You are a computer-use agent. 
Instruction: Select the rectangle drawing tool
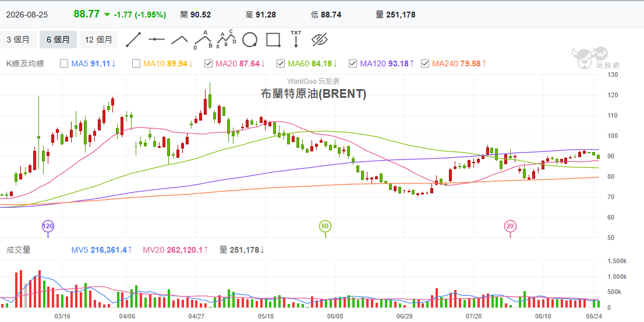tap(273, 40)
